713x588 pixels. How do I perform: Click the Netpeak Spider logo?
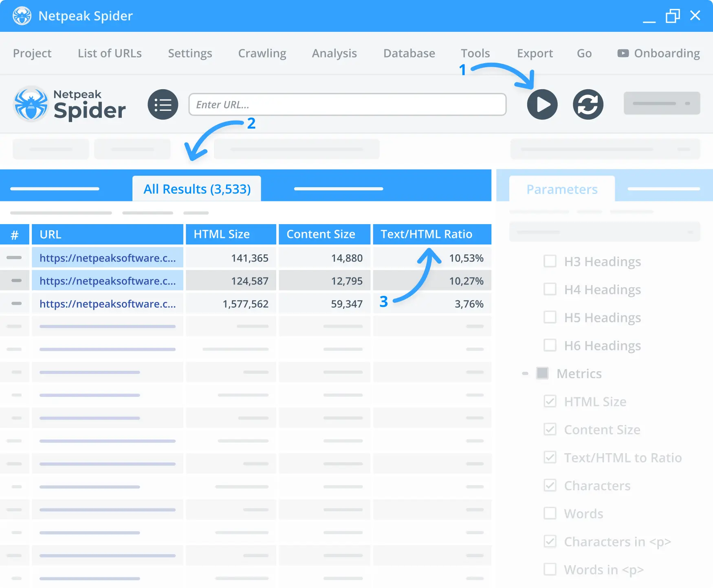point(70,104)
